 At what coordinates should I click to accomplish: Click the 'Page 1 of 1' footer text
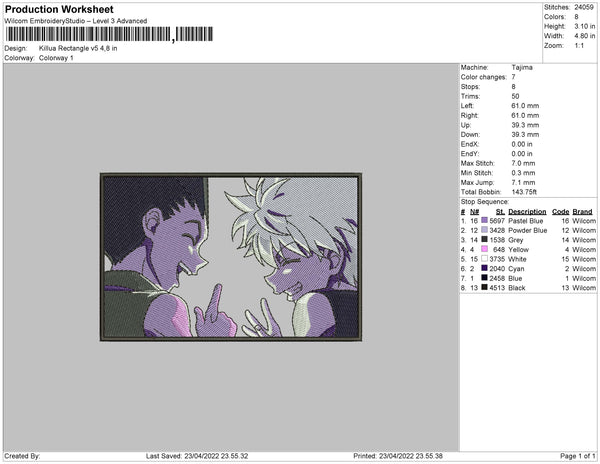pyautogui.click(x=577, y=456)
